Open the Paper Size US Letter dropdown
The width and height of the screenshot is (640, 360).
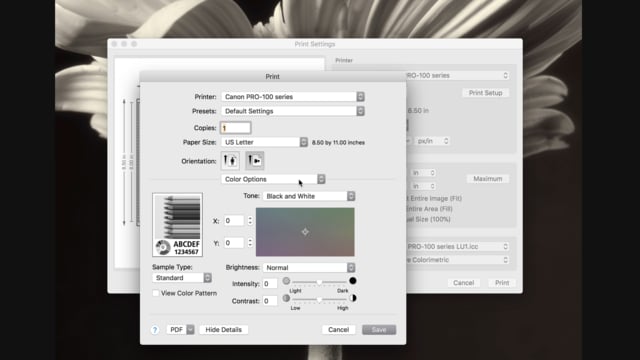(264, 142)
